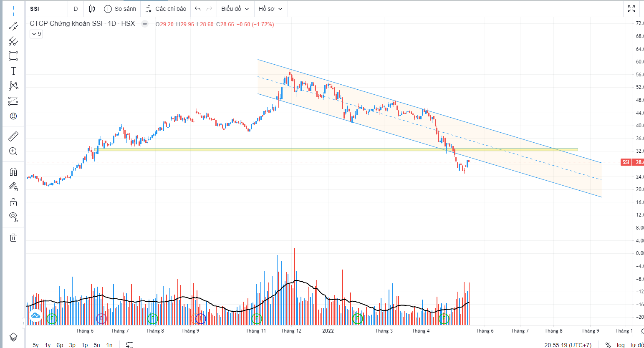Click the So sánh compare button

click(120, 9)
